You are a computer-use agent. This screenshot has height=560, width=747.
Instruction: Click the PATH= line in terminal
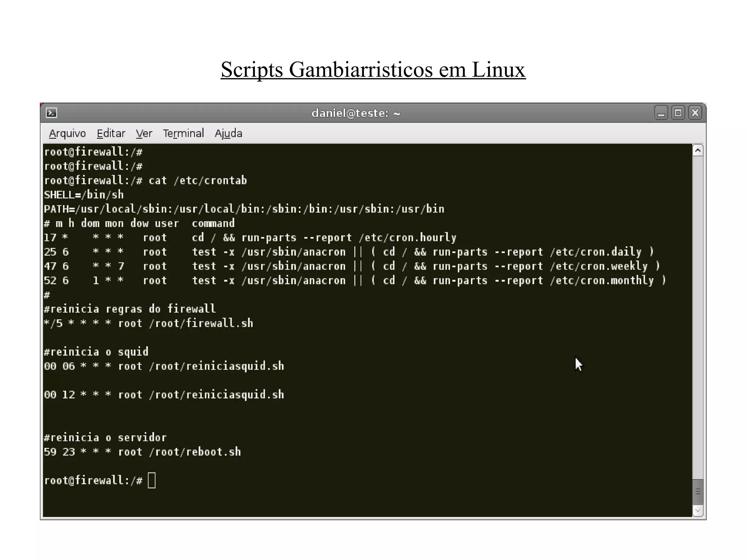coord(244,209)
